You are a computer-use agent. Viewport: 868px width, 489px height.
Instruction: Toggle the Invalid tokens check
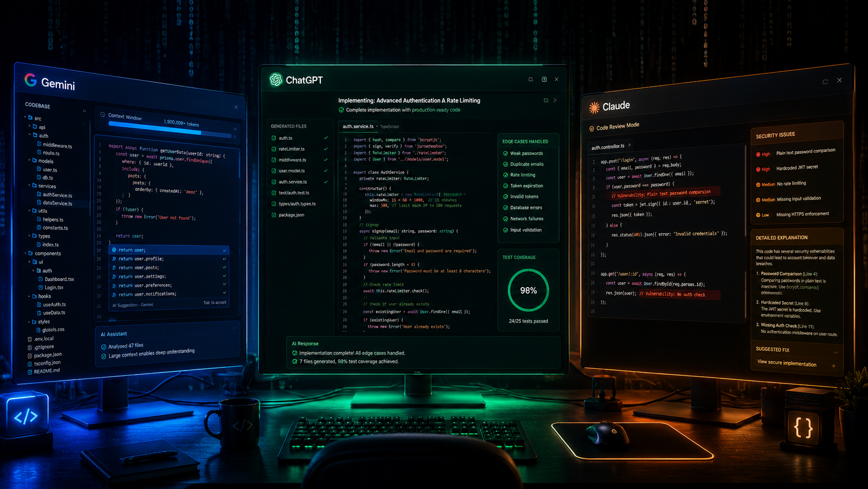pyautogui.click(x=506, y=197)
